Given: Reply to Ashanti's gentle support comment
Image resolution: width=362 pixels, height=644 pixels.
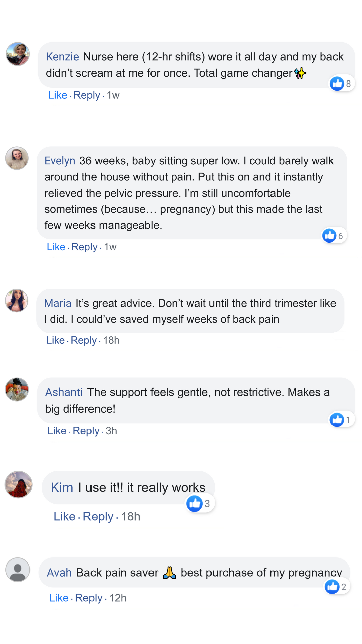Looking at the screenshot, I should click(86, 431).
